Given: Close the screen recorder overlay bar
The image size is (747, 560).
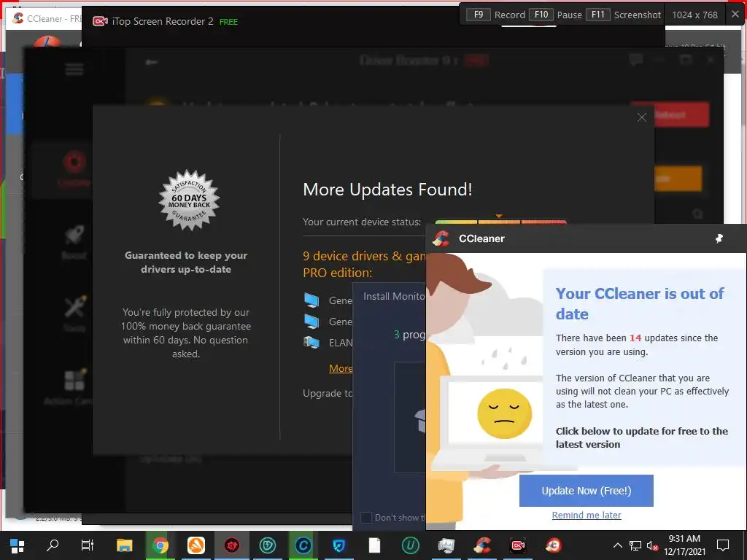Looking at the screenshot, I should pos(735,15).
